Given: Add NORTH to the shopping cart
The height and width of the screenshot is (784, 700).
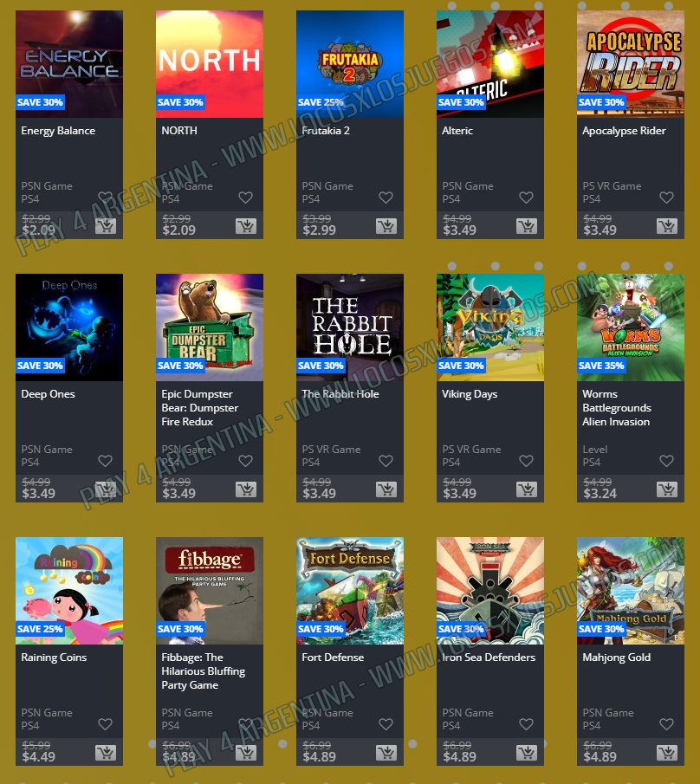Looking at the screenshot, I should 246,226.
